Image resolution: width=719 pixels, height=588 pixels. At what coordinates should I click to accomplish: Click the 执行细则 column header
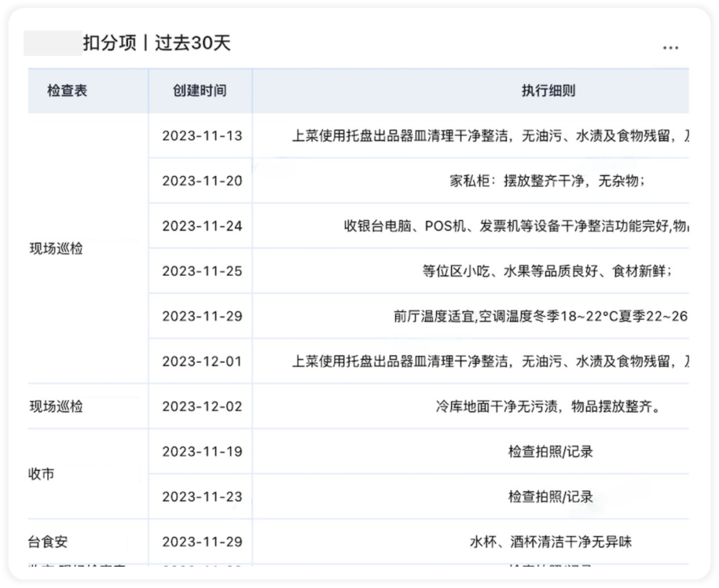[x=549, y=91]
